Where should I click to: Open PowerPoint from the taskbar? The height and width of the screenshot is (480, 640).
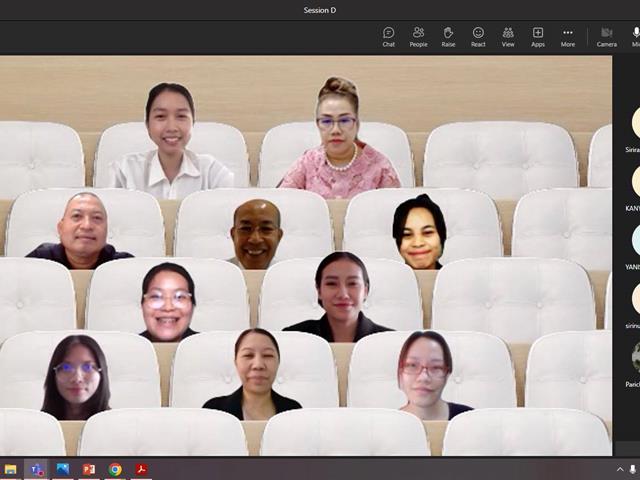(89, 469)
